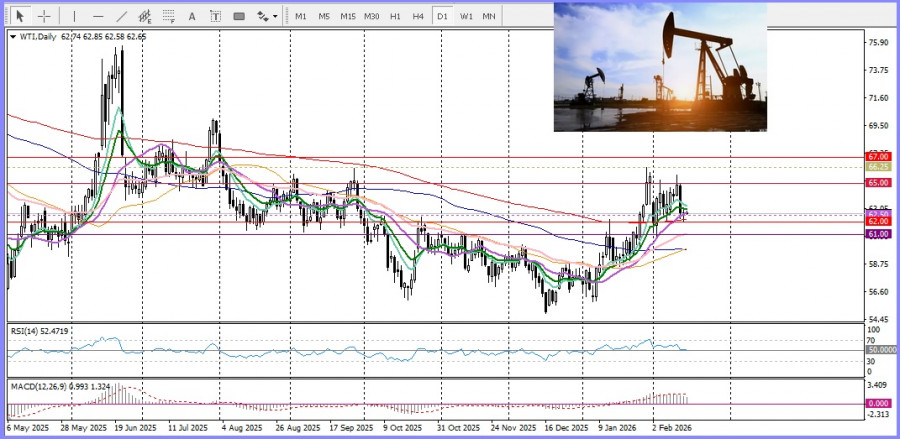Click the H1 timeframe button
Image resolution: width=900 pixels, height=439 pixels.
click(x=395, y=16)
